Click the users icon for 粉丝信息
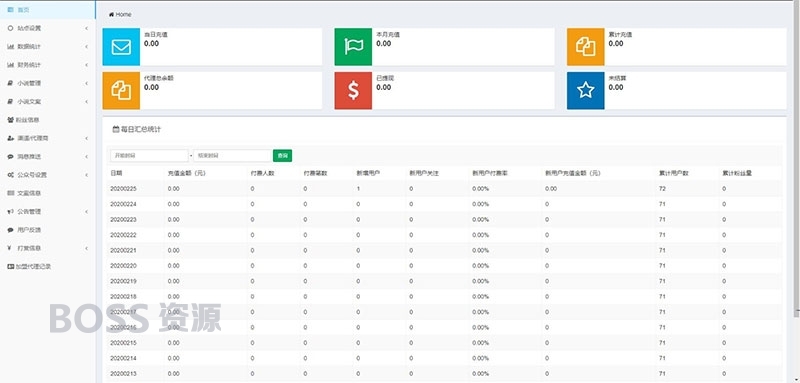 click(x=11, y=120)
